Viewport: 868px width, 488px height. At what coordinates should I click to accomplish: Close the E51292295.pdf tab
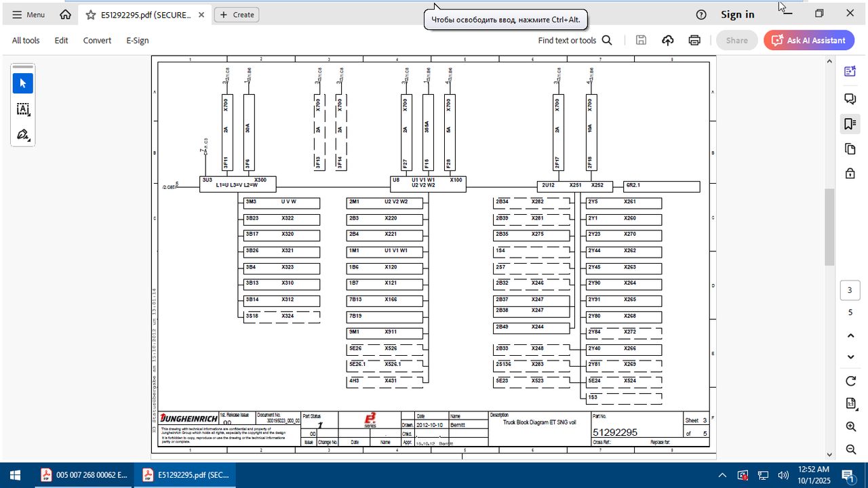201,14
